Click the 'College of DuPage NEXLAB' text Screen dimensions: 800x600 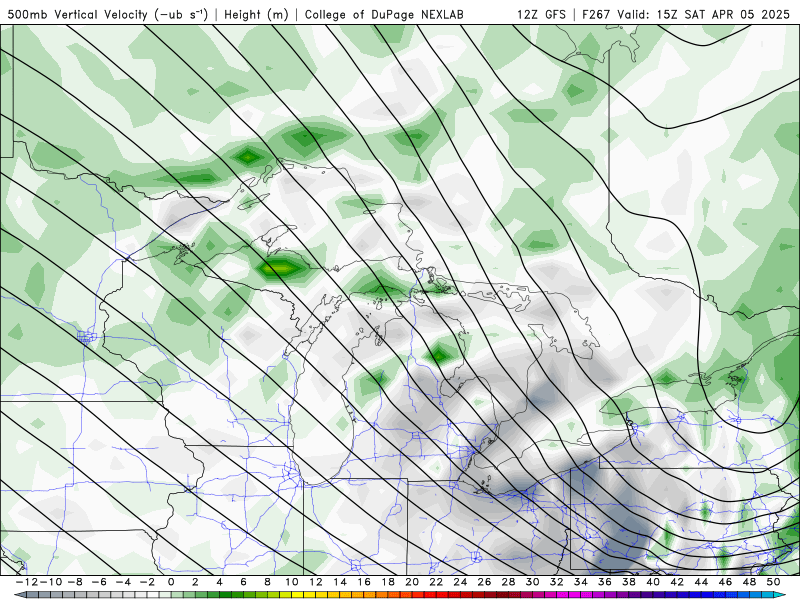tap(384, 14)
